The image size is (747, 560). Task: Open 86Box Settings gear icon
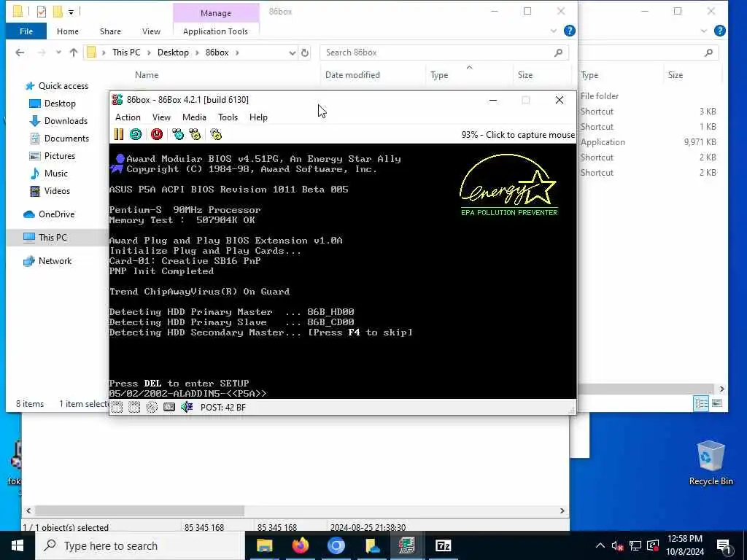pos(216,135)
